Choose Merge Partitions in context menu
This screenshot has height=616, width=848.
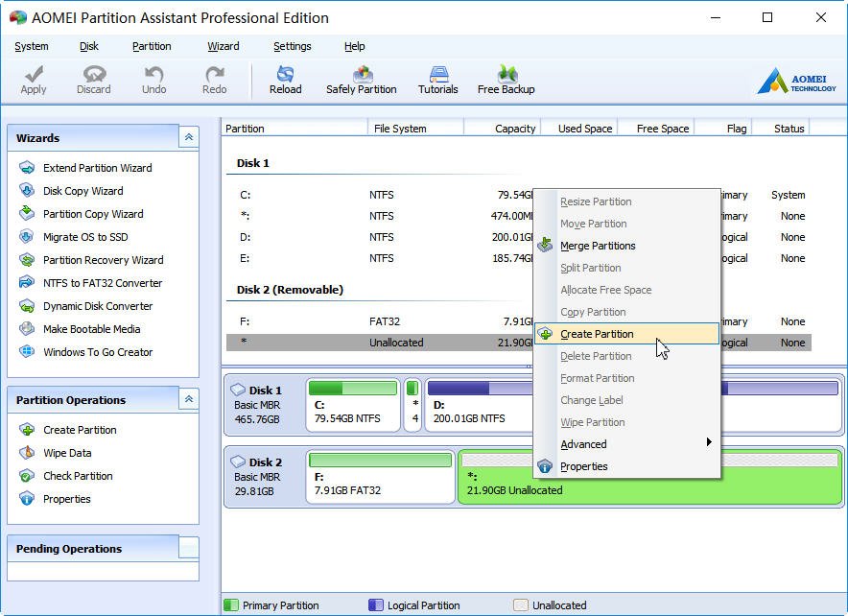click(626, 246)
